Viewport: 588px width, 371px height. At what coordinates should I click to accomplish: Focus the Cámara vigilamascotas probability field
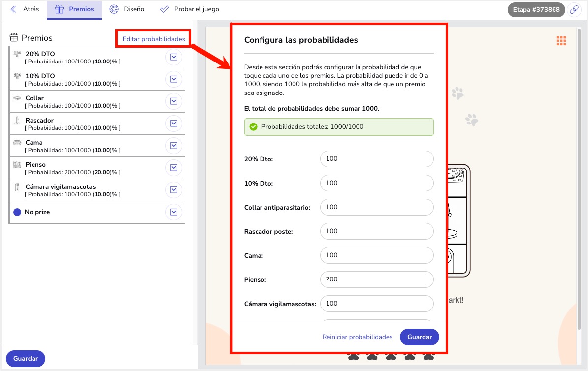pos(377,304)
